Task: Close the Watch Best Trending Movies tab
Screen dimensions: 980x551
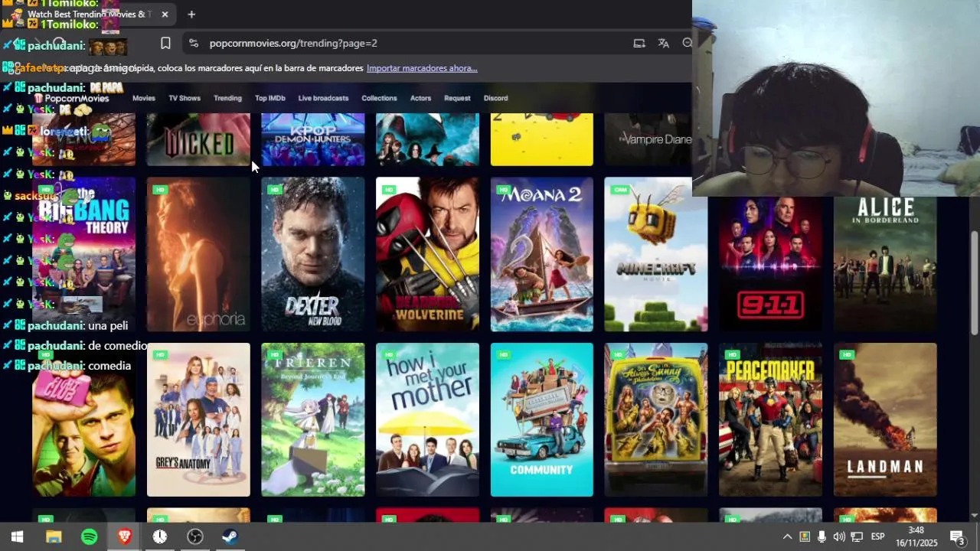Action: pyautogui.click(x=165, y=14)
